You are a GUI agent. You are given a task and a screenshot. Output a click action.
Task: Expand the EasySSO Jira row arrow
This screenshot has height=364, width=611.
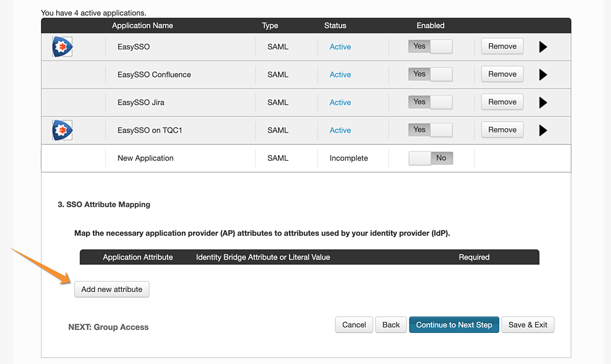543,103
